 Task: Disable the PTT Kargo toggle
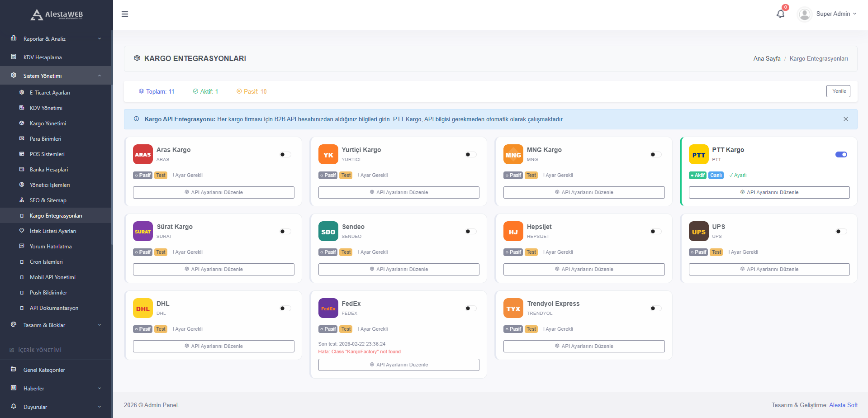click(x=841, y=154)
